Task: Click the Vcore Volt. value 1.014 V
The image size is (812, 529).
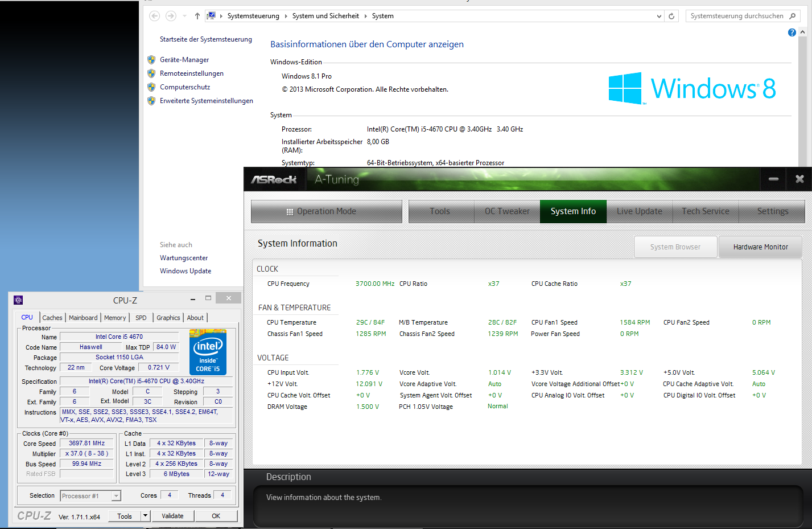Action: point(500,372)
